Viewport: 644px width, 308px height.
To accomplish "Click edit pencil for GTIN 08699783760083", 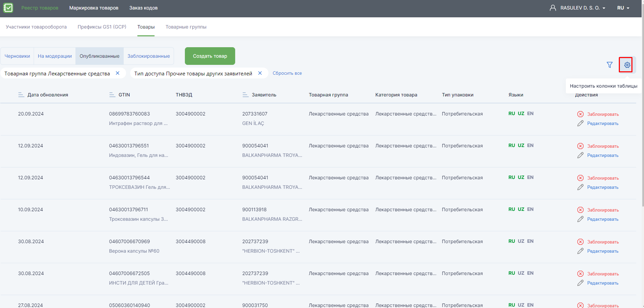I will [580, 123].
